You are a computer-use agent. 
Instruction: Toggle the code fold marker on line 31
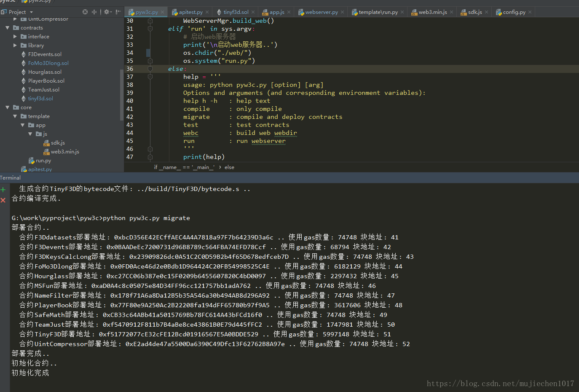click(x=150, y=29)
